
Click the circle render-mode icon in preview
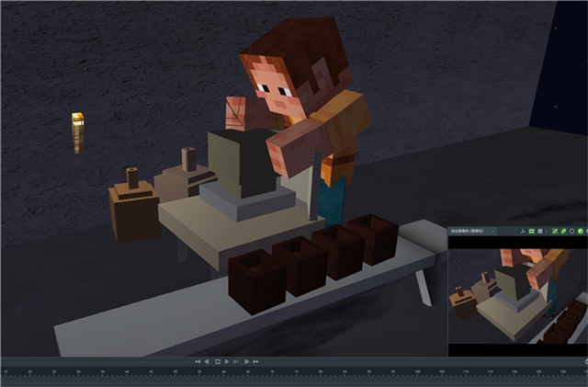click(x=571, y=232)
